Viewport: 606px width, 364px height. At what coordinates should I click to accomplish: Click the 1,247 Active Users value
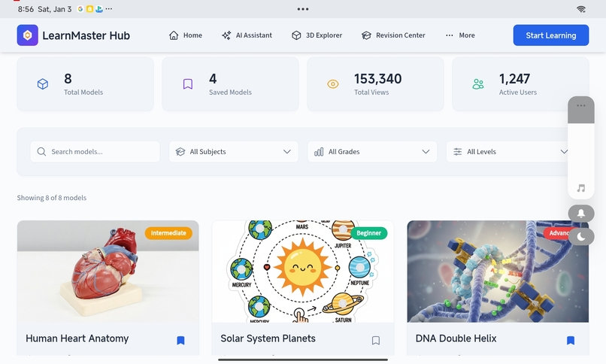point(514,79)
